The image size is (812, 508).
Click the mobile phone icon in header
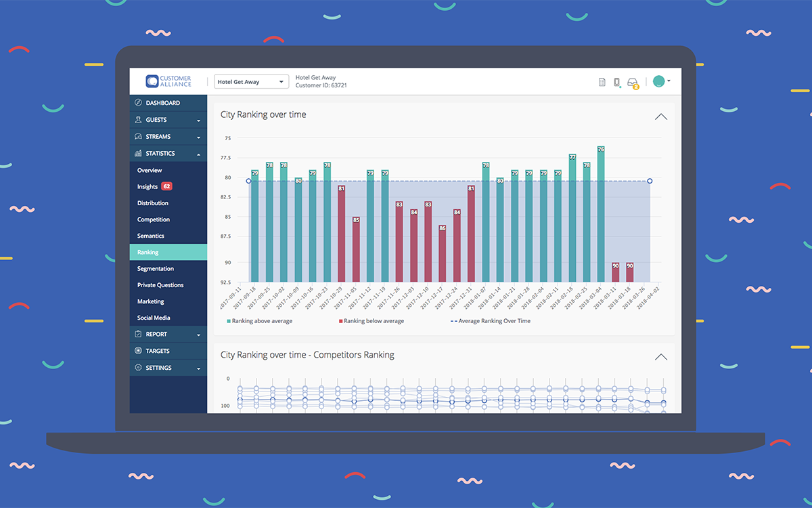point(616,82)
